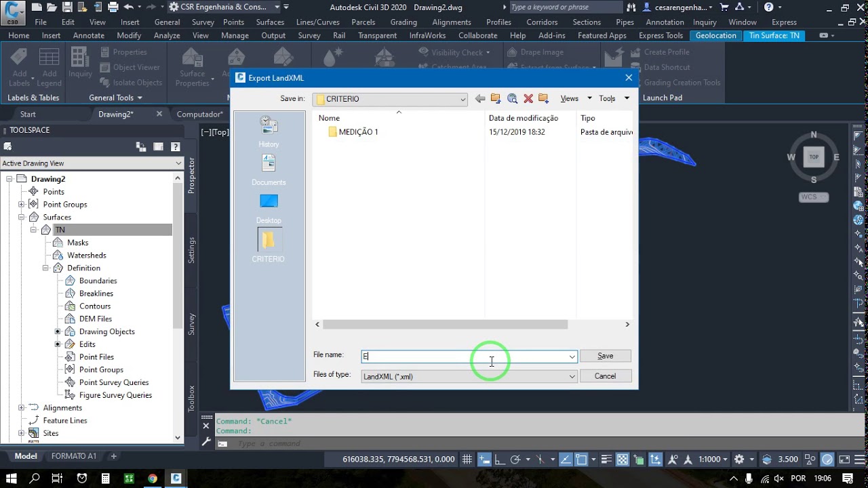The image size is (868, 488).
Task: Toggle Lineweight display in status bar
Action: tap(607, 459)
